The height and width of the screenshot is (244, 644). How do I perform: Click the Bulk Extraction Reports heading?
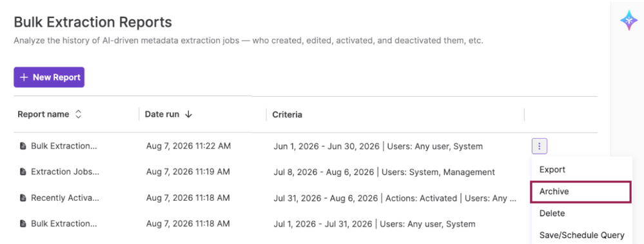coord(93,22)
